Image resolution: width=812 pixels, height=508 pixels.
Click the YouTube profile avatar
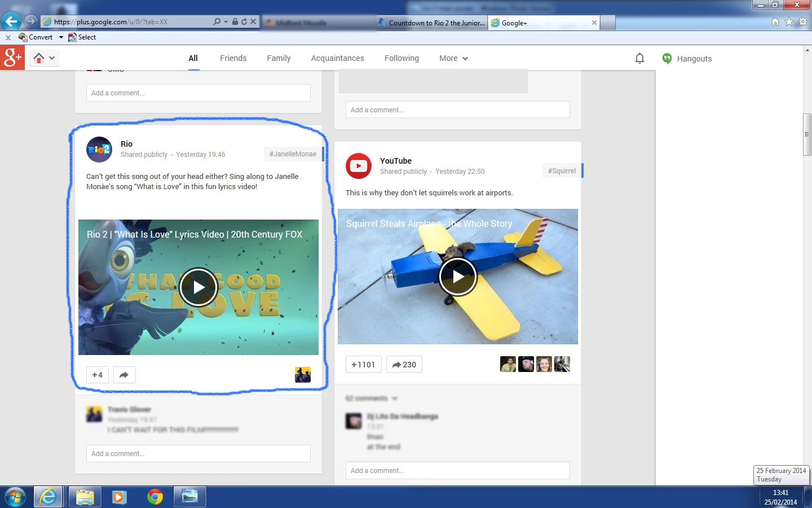(x=359, y=166)
